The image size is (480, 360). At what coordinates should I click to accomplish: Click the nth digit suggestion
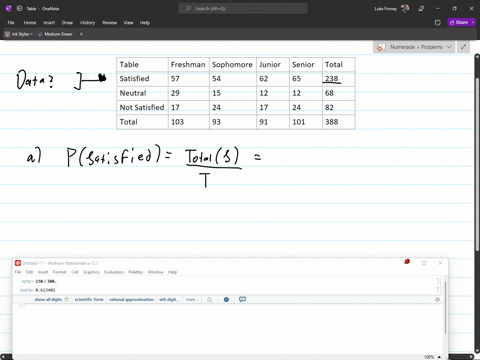[170, 299]
